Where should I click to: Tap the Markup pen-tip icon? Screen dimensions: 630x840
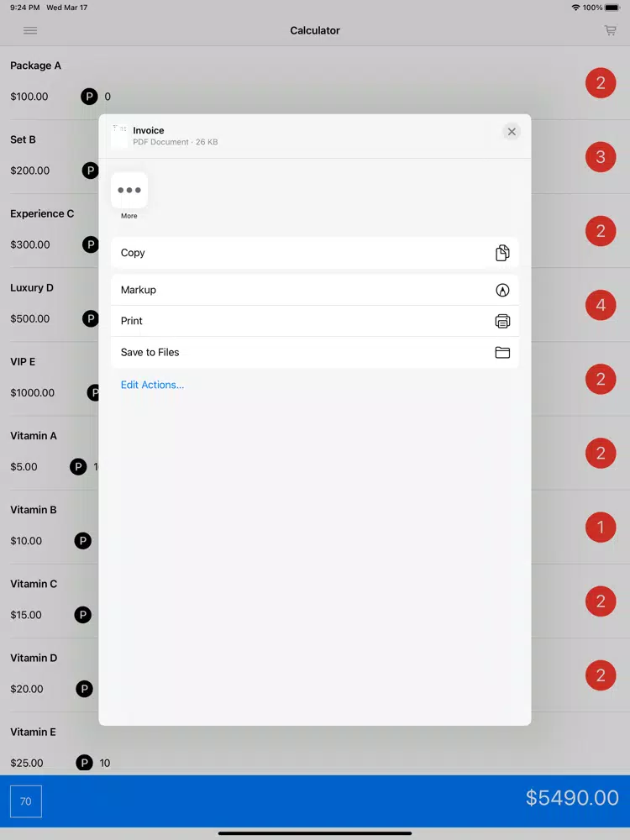point(502,290)
